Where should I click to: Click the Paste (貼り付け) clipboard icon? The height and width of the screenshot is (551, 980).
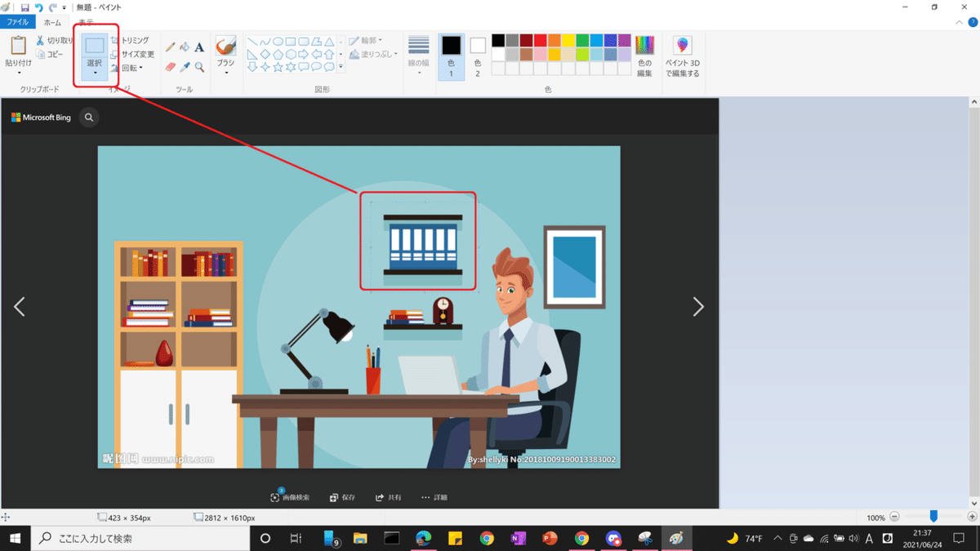18,46
